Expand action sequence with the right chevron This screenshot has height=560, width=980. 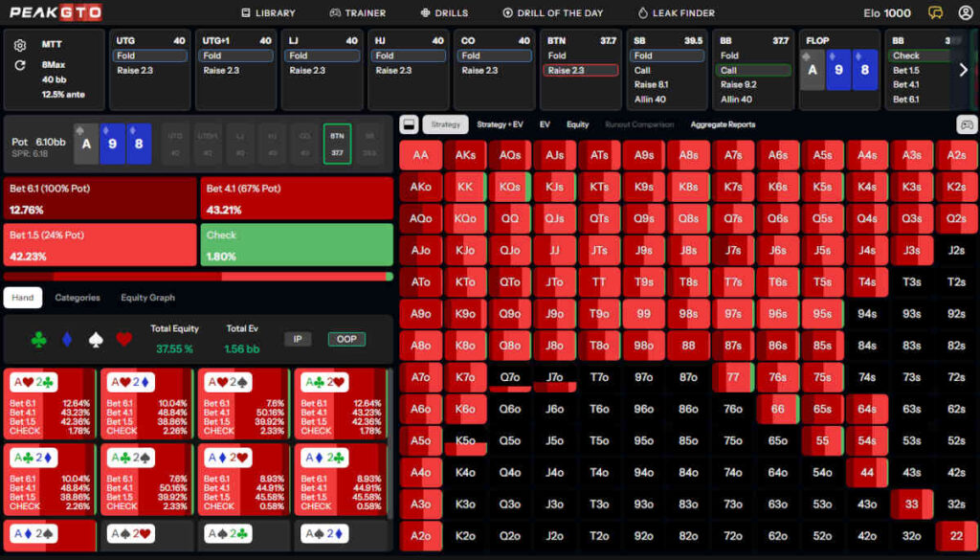tap(963, 70)
